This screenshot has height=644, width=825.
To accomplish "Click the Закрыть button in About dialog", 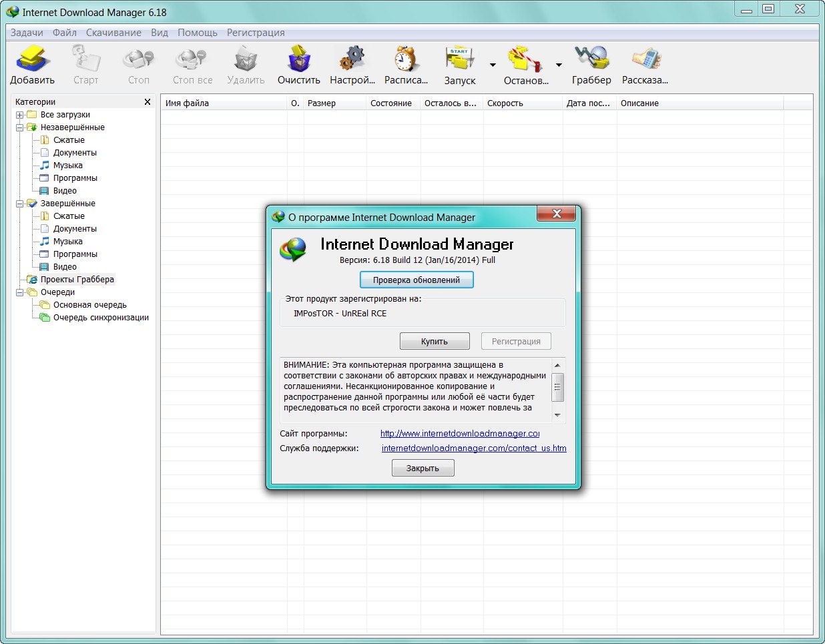I will click(423, 468).
